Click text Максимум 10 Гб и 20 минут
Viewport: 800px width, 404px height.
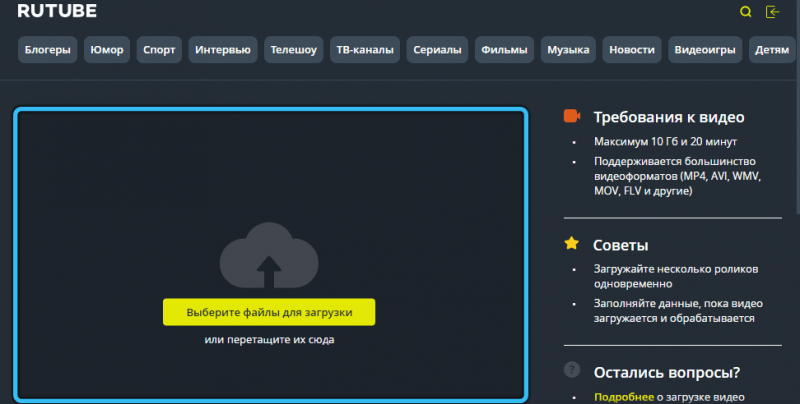(665, 141)
